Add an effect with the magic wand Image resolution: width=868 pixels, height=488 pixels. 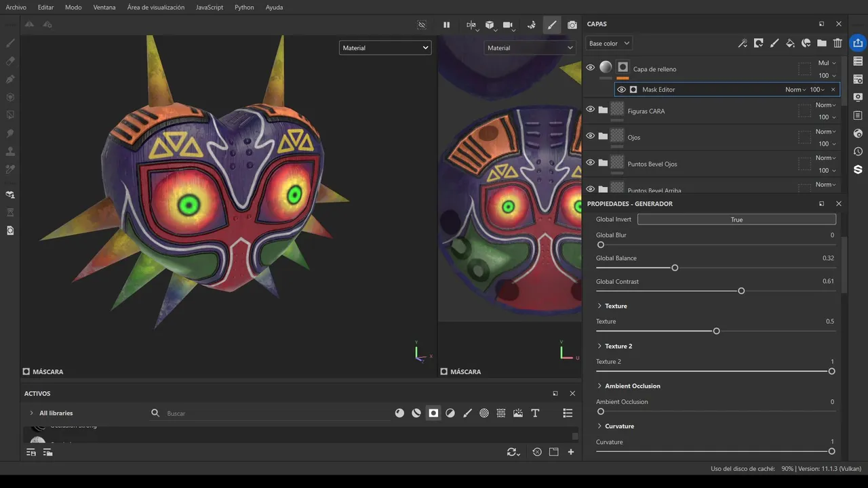(x=743, y=43)
